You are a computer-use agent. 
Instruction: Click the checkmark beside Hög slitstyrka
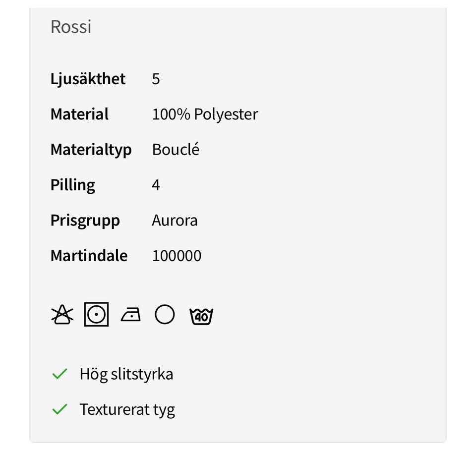[59, 374]
